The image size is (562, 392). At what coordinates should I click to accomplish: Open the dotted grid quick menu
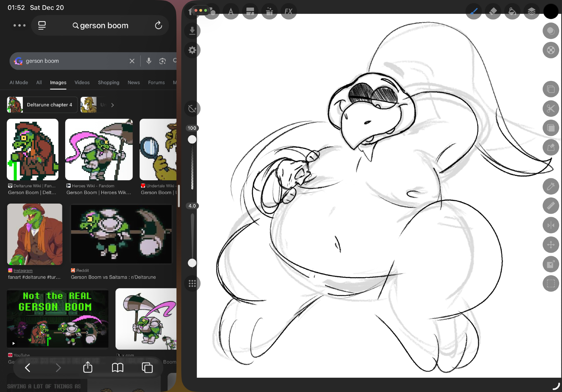tap(192, 283)
